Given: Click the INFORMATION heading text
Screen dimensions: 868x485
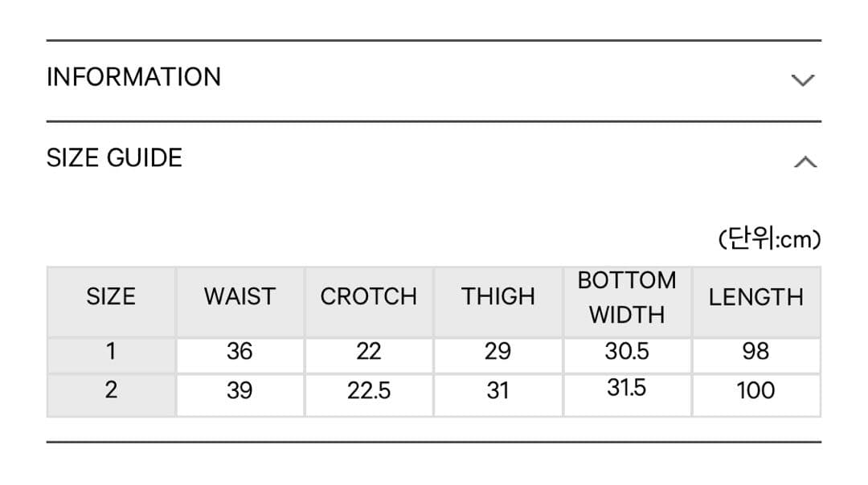Looking at the screenshot, I should [x=133, y=77].
